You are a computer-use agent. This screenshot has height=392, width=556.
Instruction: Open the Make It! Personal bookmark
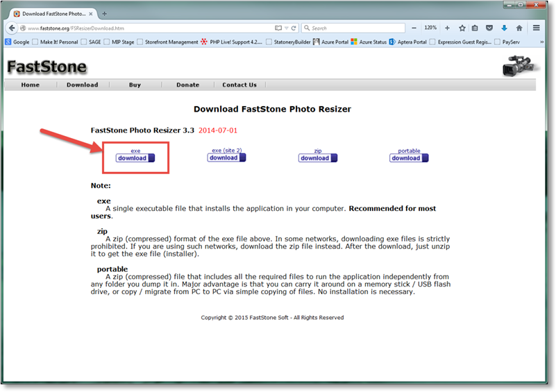tap(55, 42)
